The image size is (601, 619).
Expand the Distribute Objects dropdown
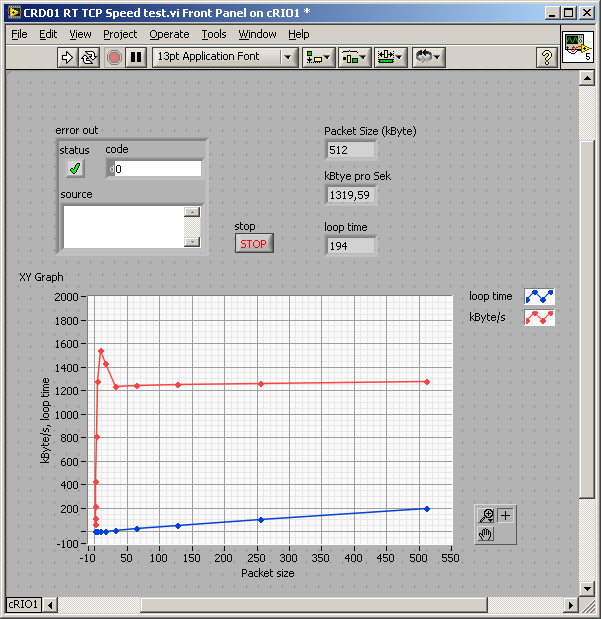point(354,57)
